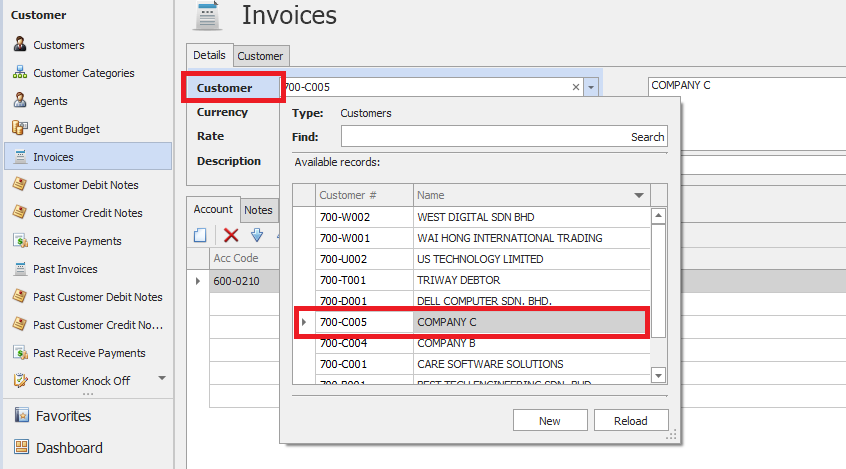
Task: Switch to the Customer tab
Action: [x=260, y=56]
